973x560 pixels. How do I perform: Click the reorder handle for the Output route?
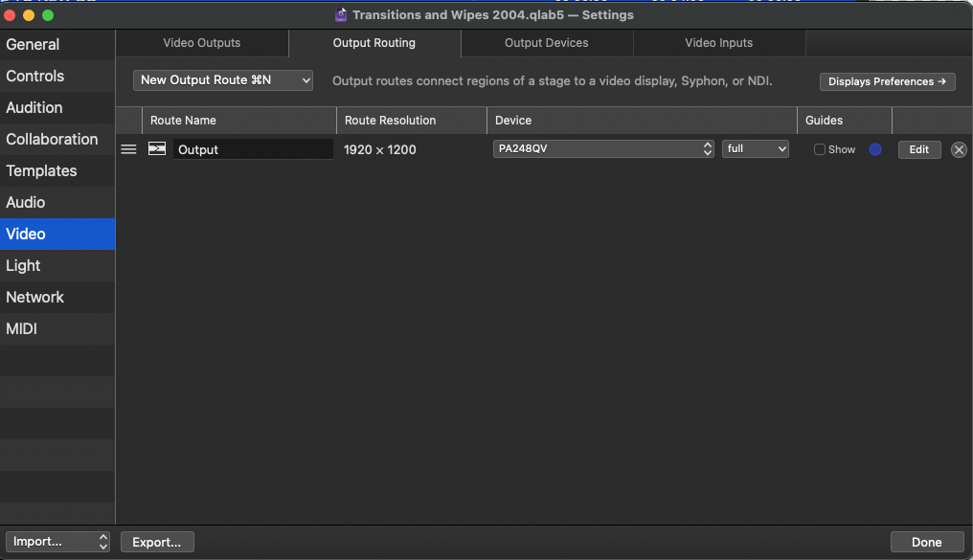point(128,148)
